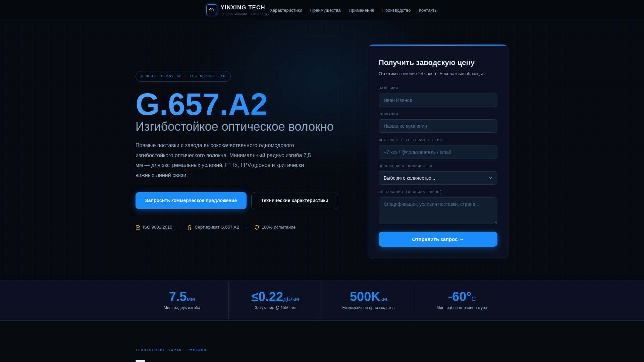Click the Затухание @ 1550 нм caption
The image size is (644, 362).
coord(275,308)
